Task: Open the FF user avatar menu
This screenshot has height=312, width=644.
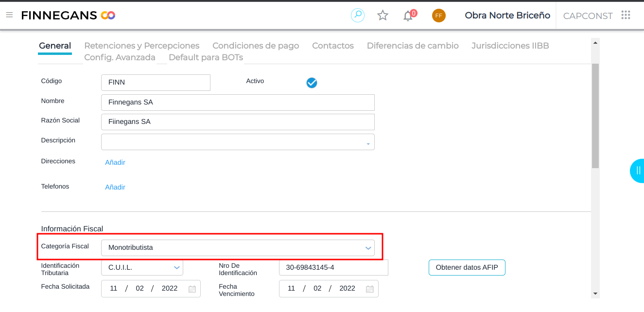Action: (438, 16)
